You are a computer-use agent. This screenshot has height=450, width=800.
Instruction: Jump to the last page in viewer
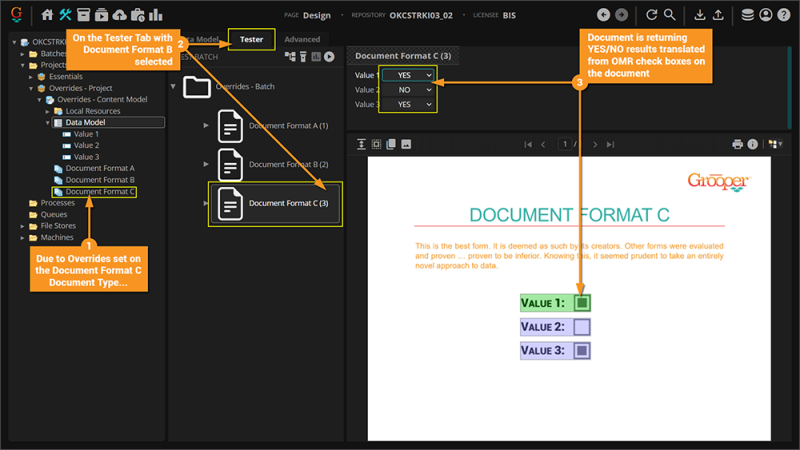point(610,144)
